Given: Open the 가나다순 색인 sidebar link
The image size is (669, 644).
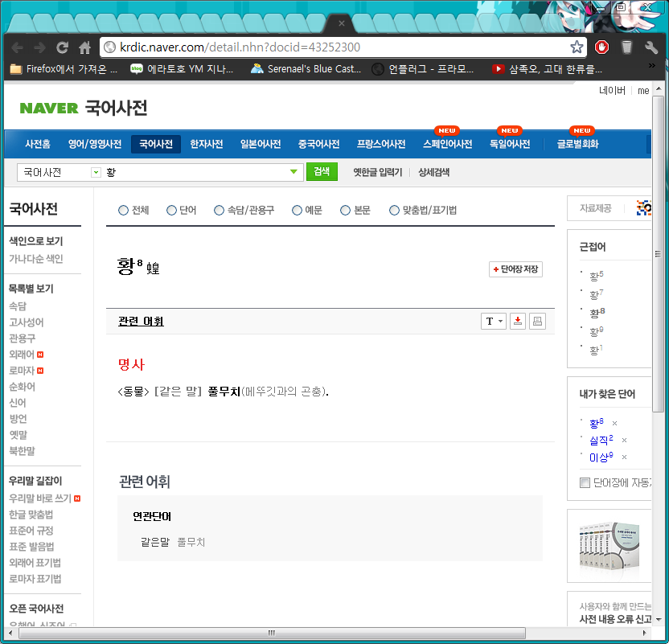Looking at the screenshot, I should pyautogui.click(x=36, y=258).
